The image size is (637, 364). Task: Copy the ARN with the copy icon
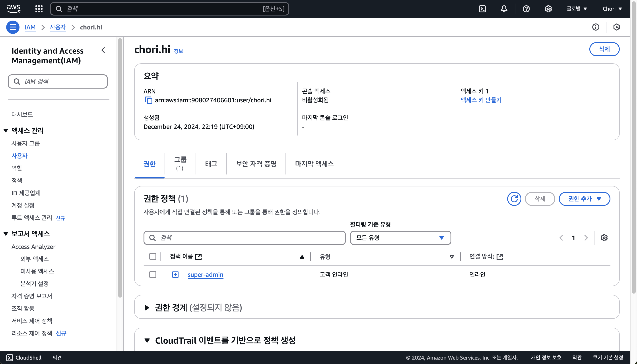point(149,100)
